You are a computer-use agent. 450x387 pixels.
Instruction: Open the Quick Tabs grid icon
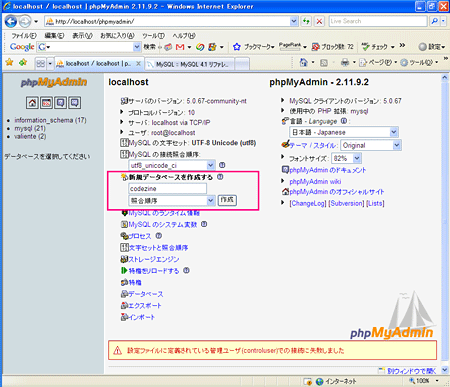40,63
